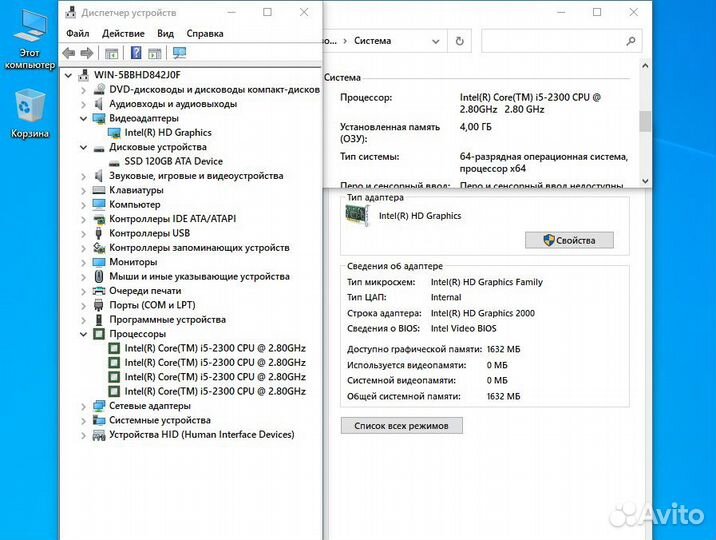Select SSD 120GB ATA Device
Viewport: 716px width, 540px height.
tap(174, 161)
